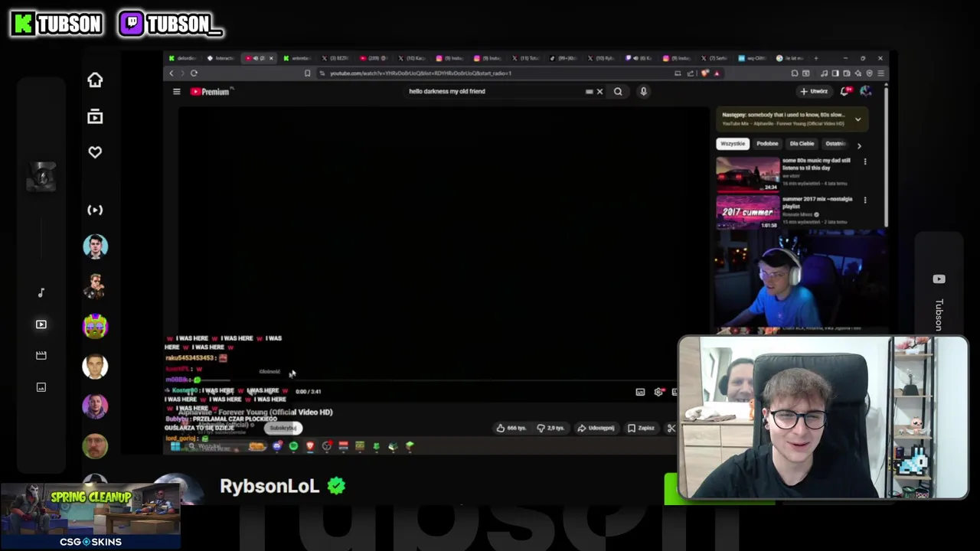Select the Ostatnio filter chip

click(835, 144)
